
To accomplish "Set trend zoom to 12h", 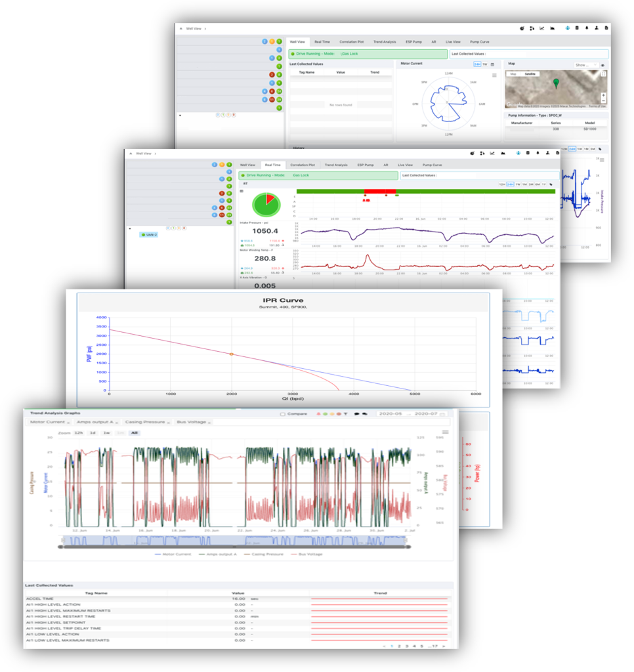I will [78, 433].
